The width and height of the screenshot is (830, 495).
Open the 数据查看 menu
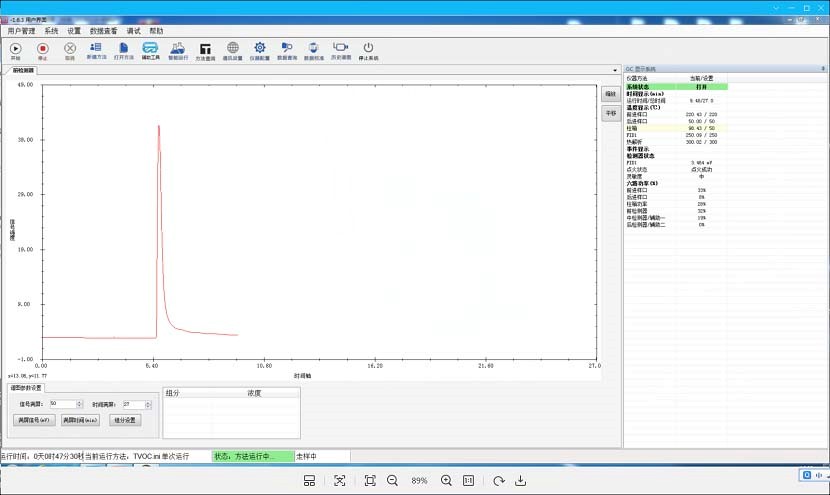pyautogui.click(x=103, y=31)
